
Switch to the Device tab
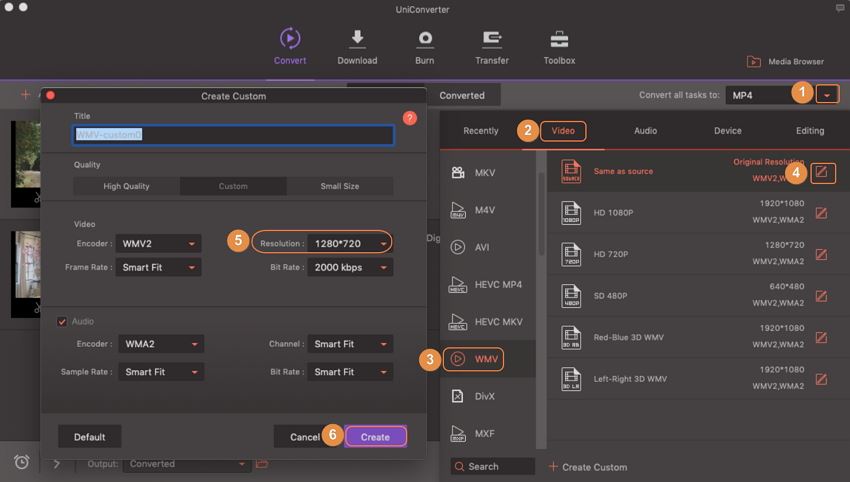coord(727,131)
